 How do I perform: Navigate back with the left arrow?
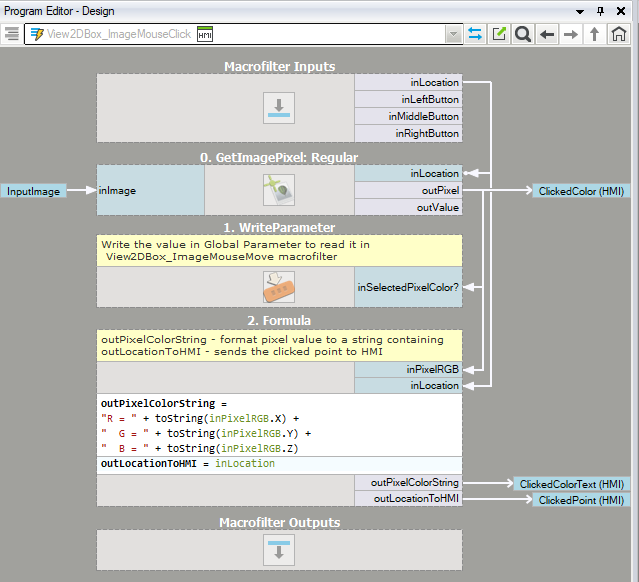[x=547, y=34]
